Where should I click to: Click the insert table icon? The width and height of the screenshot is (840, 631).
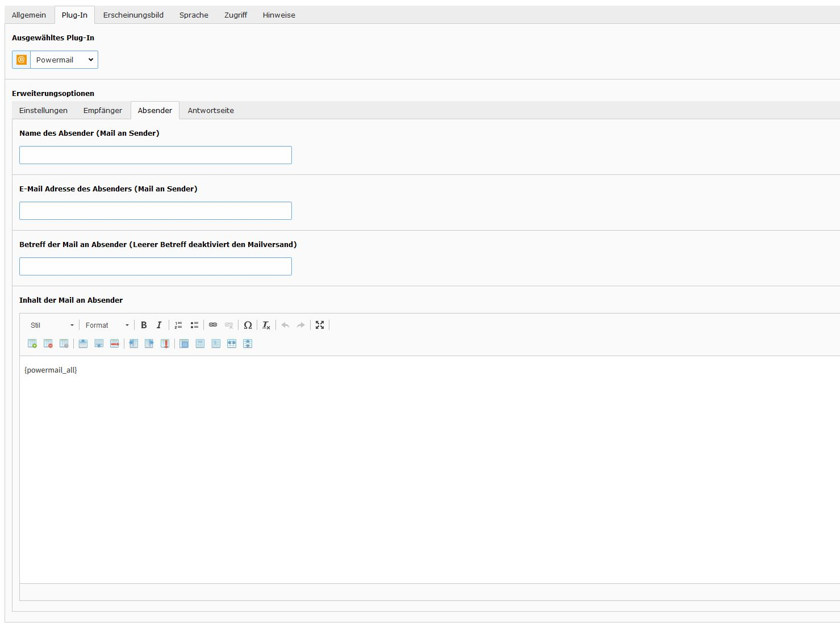32,344
